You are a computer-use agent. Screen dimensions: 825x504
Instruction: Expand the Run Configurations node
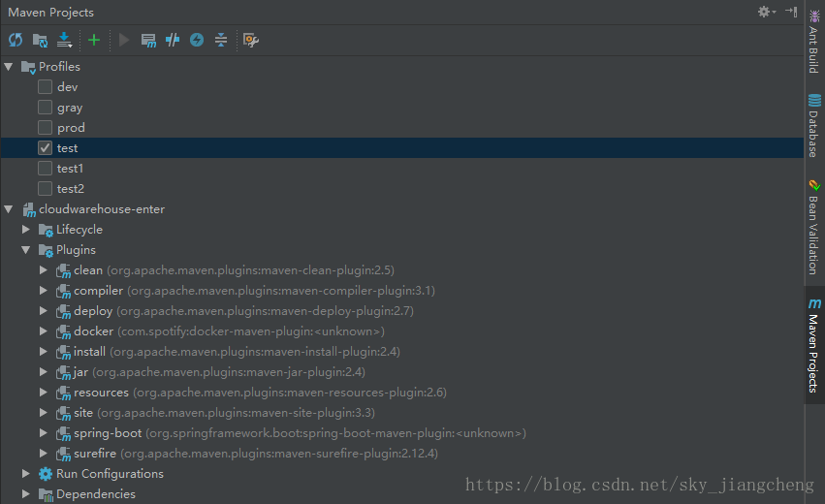pos(26,474)
